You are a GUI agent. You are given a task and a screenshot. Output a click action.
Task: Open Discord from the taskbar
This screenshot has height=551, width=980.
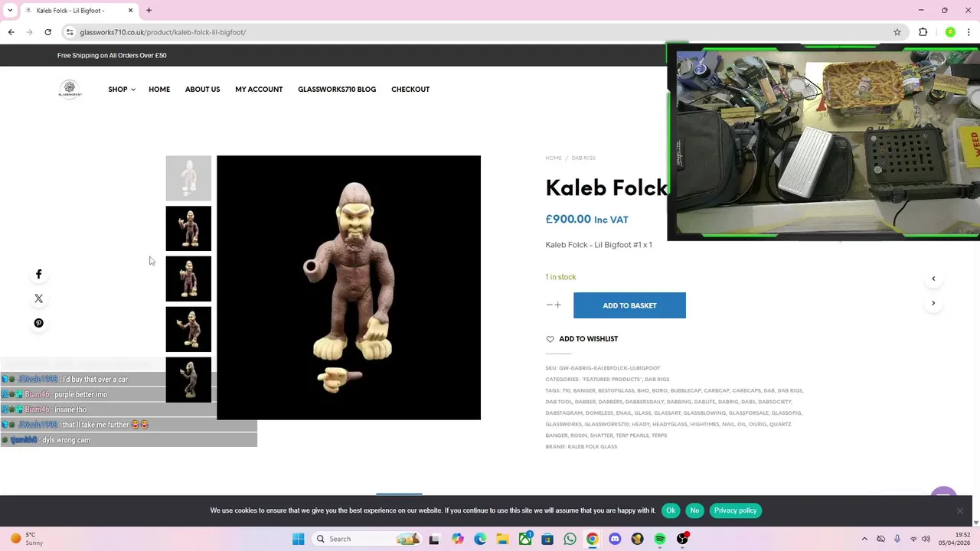click(615, 539)
